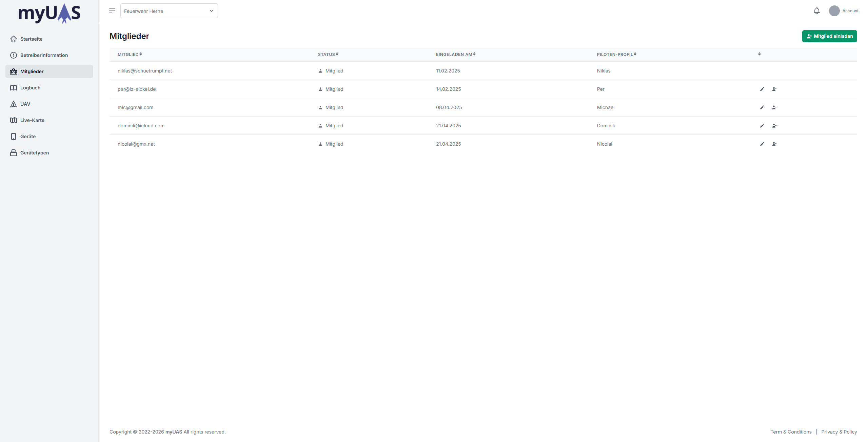
Task: Click the myUAS logo
Action: pos(49,14)
